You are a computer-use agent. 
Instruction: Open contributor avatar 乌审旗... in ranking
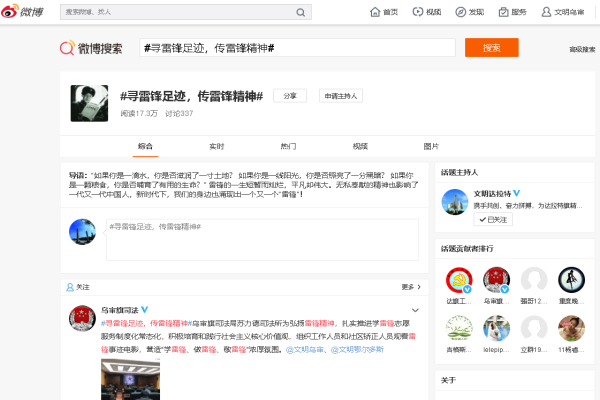[x=496, y=280]
